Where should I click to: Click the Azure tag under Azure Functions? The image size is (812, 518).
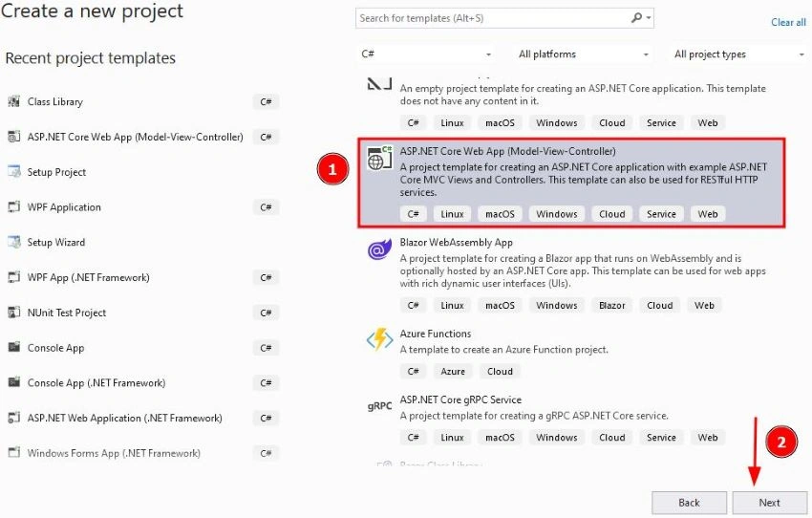pyautogui.click(x=453, y=371)
